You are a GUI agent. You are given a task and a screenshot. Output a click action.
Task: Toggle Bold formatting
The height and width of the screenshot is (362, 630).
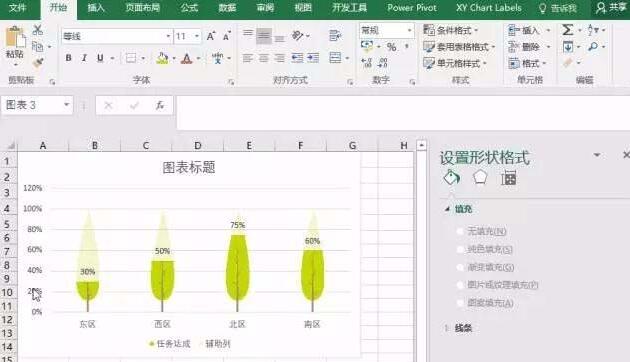pyautogui.click(x=68, y=58)
